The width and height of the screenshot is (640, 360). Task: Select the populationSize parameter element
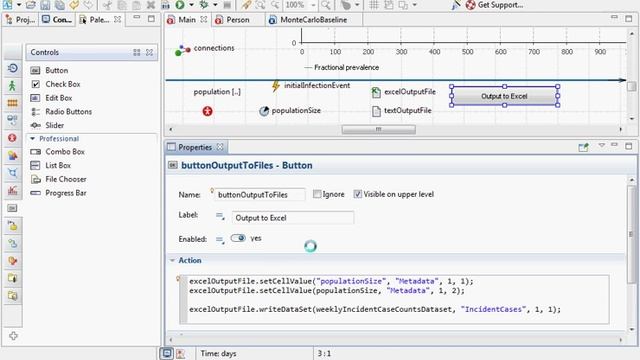pyautogui.click(x=290, y=111)
